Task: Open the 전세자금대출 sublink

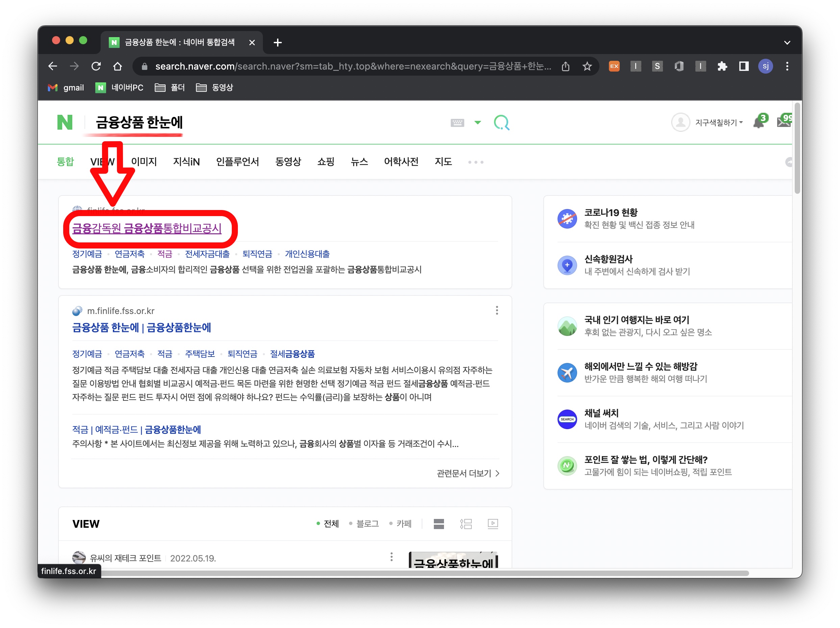Action: point(207,254)
